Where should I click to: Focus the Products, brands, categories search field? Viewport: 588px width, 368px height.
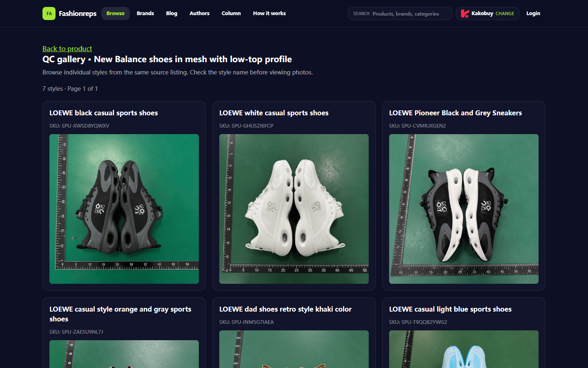click(400, 13)
